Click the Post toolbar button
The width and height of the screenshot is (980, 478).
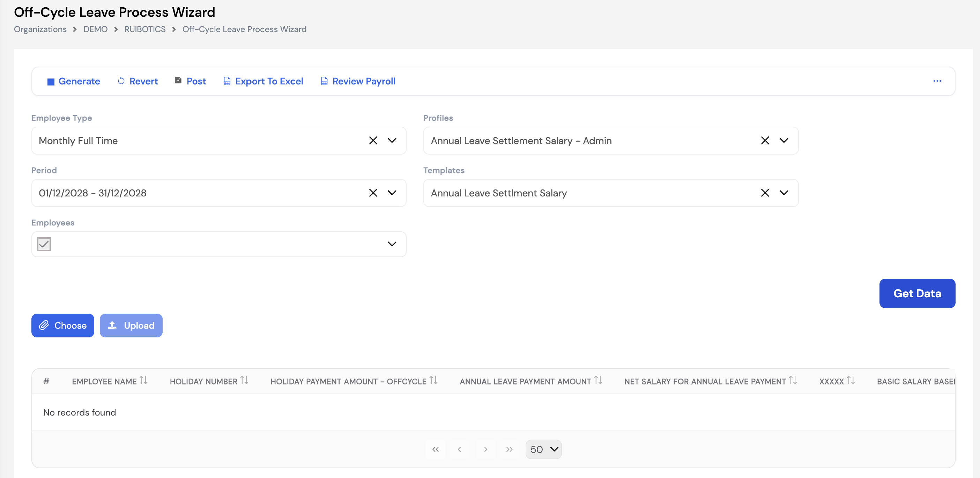click(190, 81)
